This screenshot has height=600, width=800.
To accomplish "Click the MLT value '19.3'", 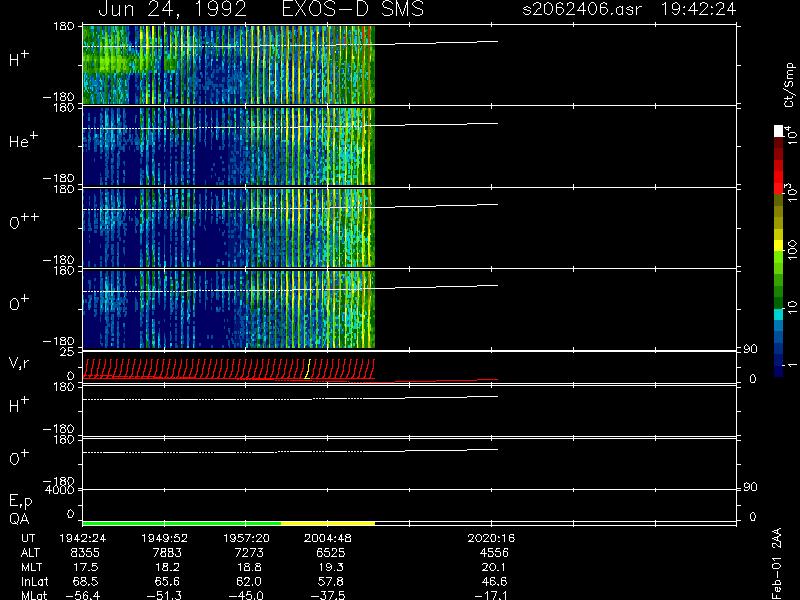I will point(332,567).
